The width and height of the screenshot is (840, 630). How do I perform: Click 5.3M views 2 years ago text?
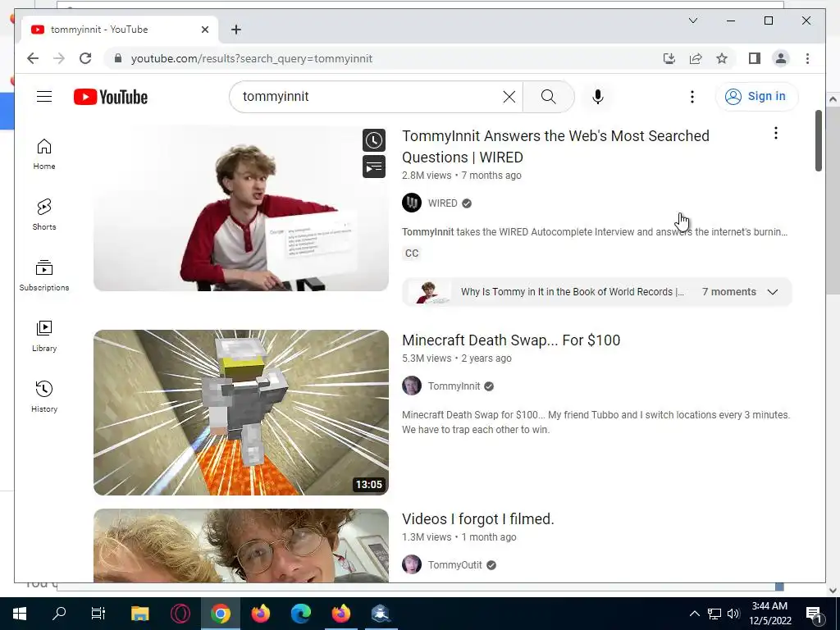pos(456,358)
